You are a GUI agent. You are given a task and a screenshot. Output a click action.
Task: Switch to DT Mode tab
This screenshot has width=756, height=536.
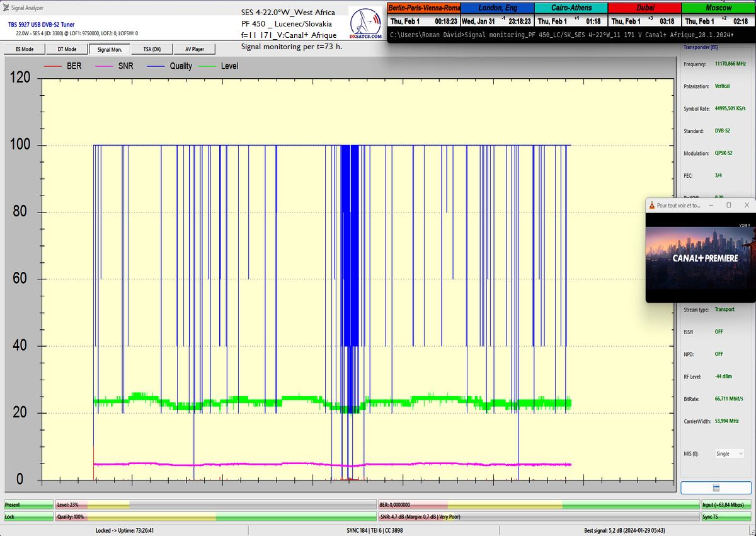pyautogui.click(x=67, y=49)
